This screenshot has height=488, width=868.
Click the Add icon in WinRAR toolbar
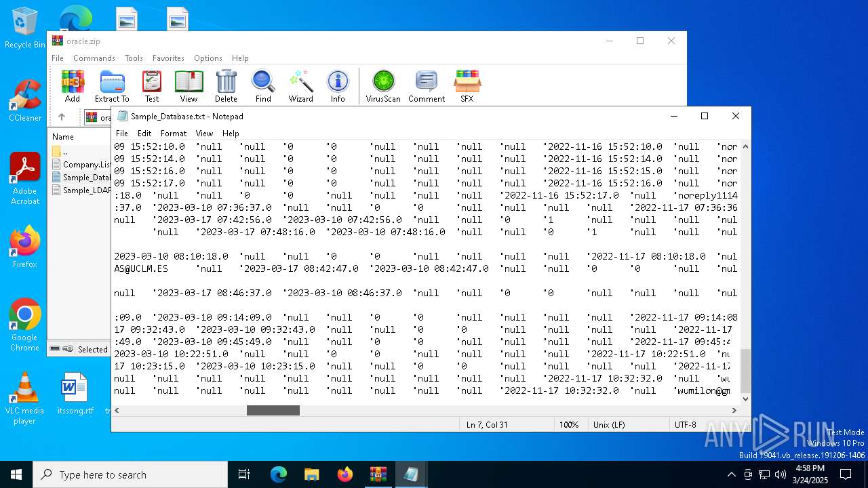pyautogui.click(x=73, y=86)
